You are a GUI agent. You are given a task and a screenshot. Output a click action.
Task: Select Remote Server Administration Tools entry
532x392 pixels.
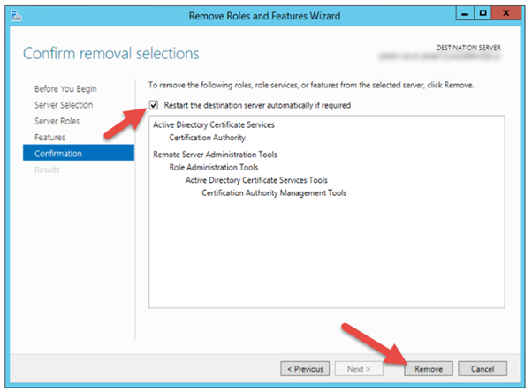click(215, 155)
